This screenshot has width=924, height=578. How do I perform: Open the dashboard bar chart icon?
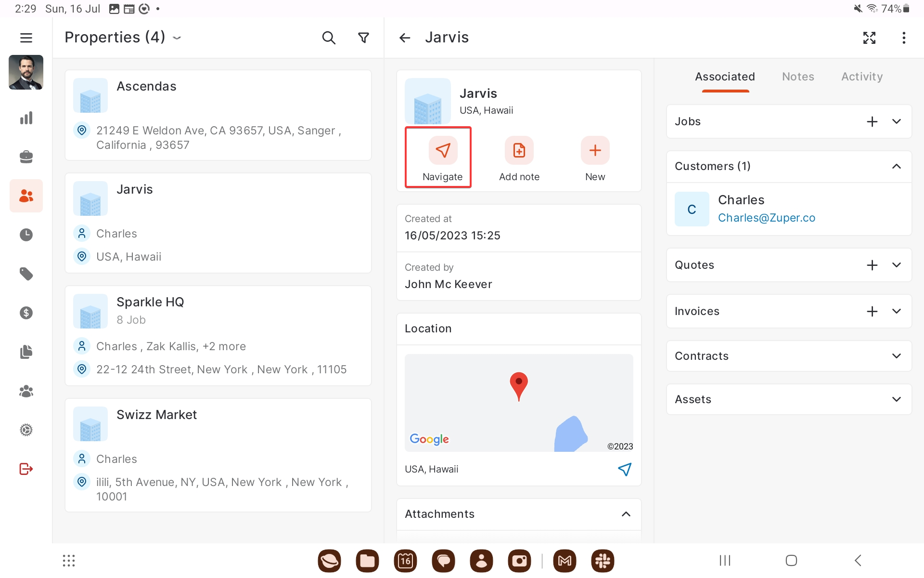click(26, 118)
